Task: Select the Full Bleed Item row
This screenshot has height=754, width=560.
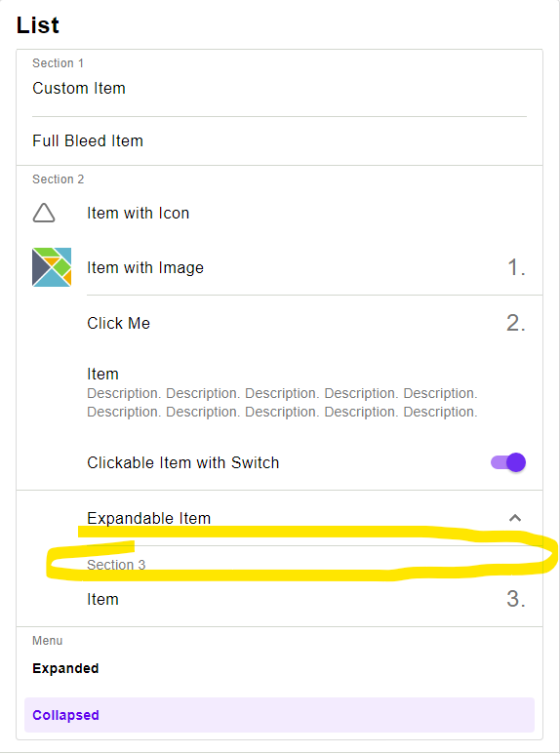Action: point(280,140)
